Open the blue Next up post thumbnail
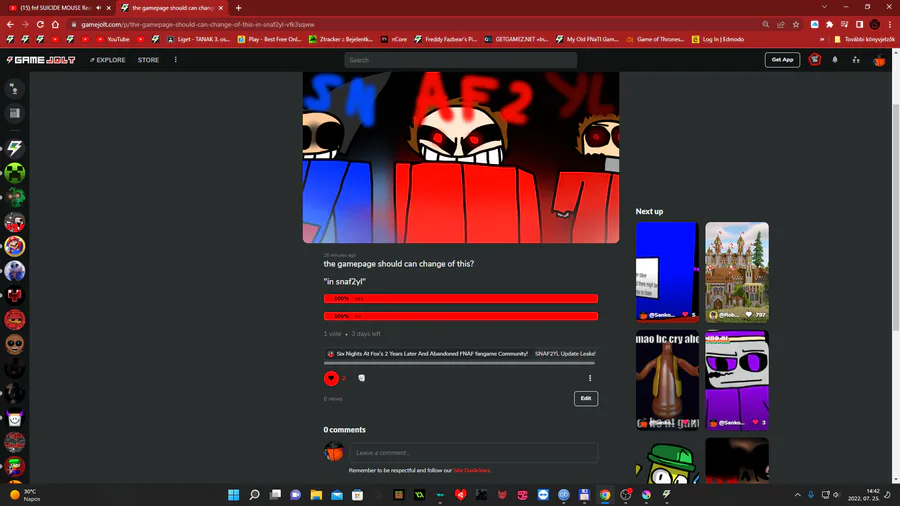The width and height of the screenshot is (900, 506). (x=668, y=272)
